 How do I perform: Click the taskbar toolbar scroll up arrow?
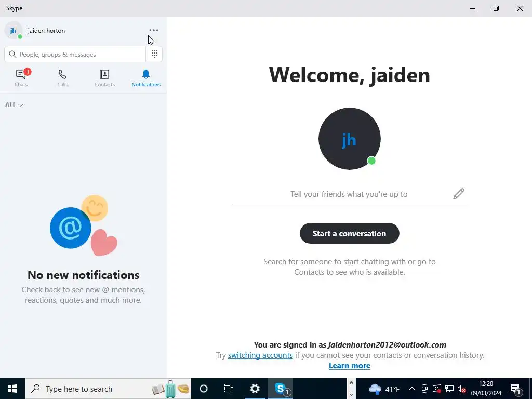[352, 383]
